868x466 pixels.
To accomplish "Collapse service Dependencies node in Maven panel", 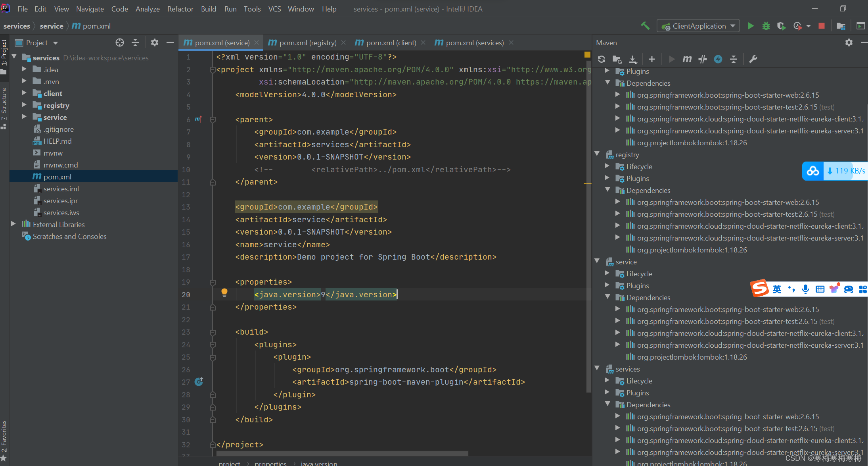I will [607, 297].
